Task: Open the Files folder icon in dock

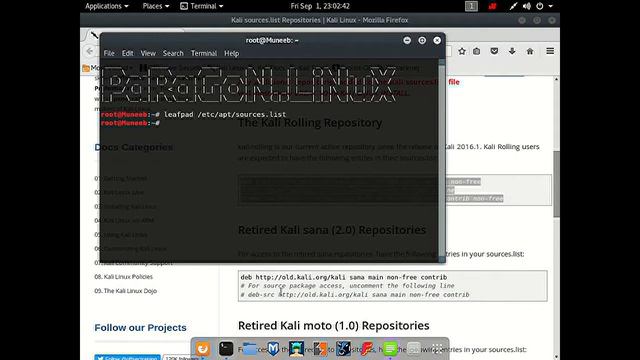Action: coord(249,349)
